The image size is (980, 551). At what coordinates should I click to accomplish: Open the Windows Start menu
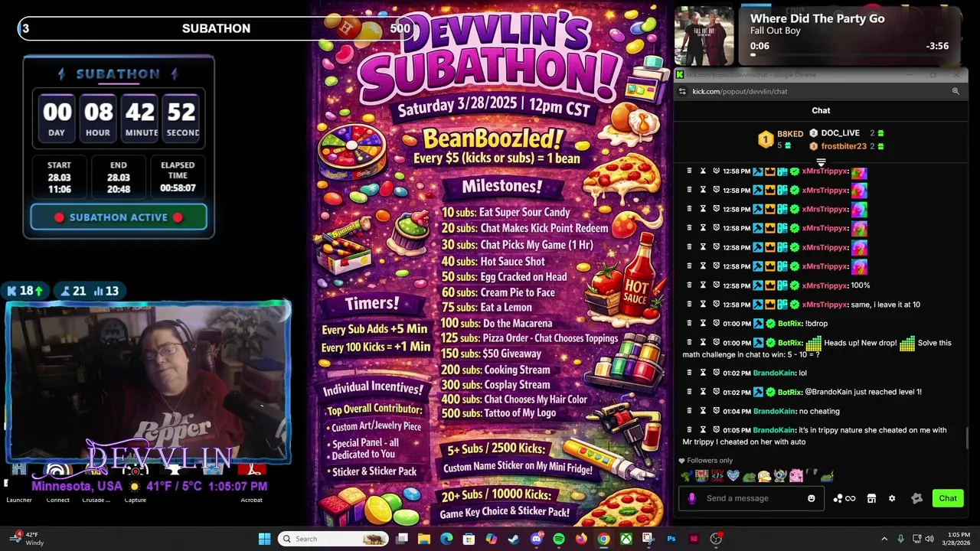tap(264, 539)
